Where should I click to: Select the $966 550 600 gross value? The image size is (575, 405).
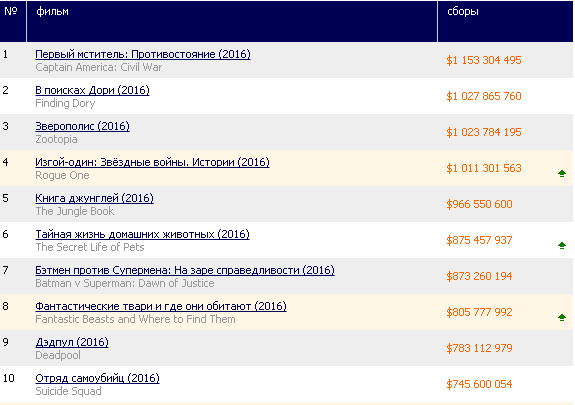(479, 204)
